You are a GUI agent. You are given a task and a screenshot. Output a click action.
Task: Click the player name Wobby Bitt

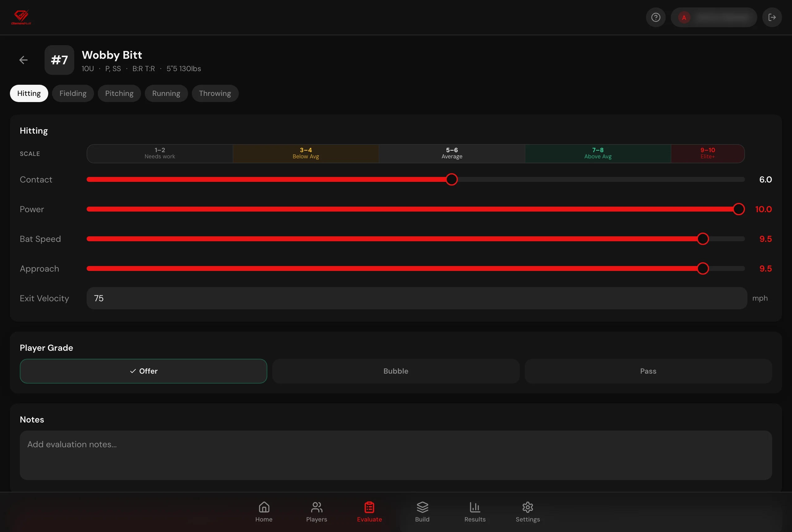tap(112, 55)
